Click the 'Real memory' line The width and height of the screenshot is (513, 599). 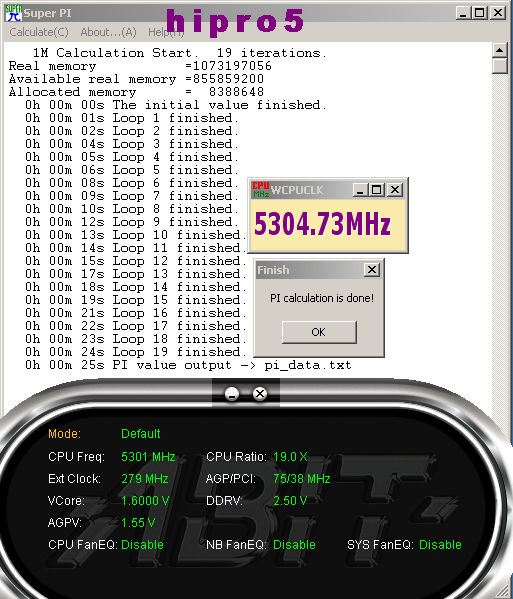140,66
